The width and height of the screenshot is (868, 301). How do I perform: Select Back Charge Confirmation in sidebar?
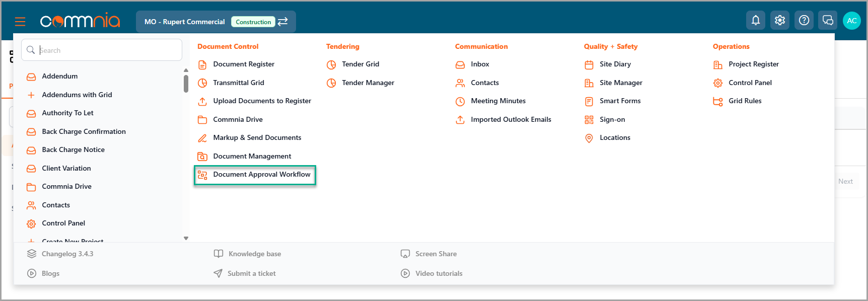(x=84, y=131)
